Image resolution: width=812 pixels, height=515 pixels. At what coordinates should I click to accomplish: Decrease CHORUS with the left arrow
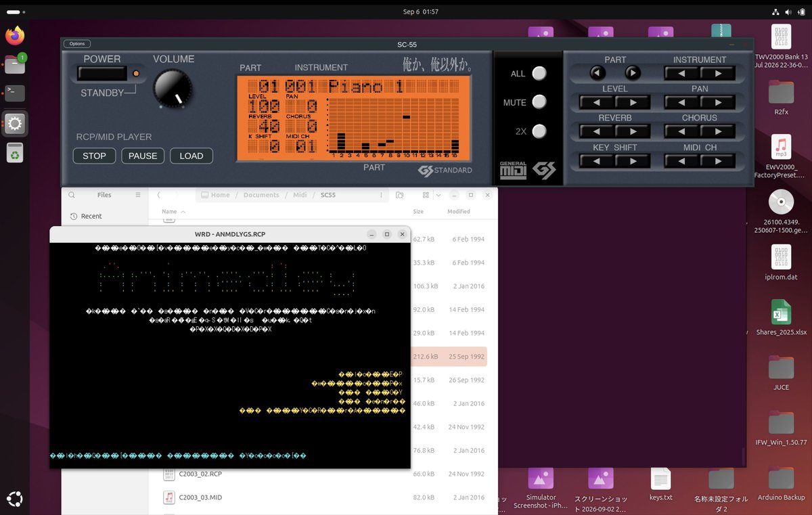point(681,131)
